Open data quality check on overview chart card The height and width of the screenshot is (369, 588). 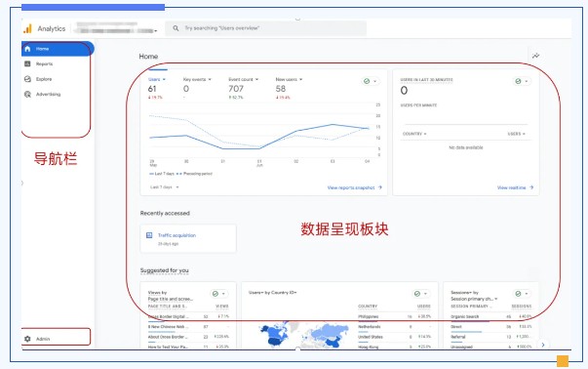point(371,81)
